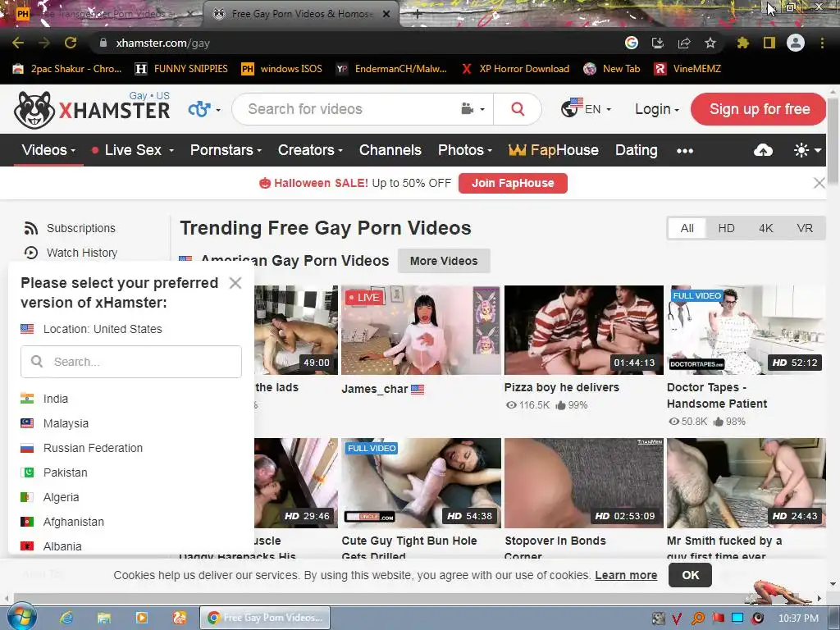
Task: Open the Windows Start button
Action: click(21, 617)
